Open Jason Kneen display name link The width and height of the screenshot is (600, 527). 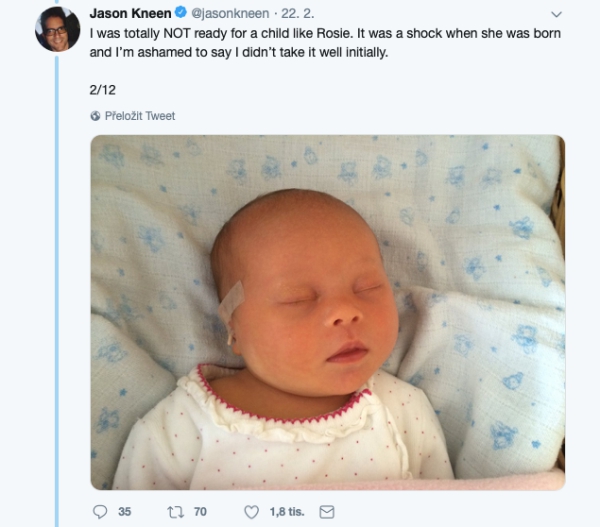point(130,13)
